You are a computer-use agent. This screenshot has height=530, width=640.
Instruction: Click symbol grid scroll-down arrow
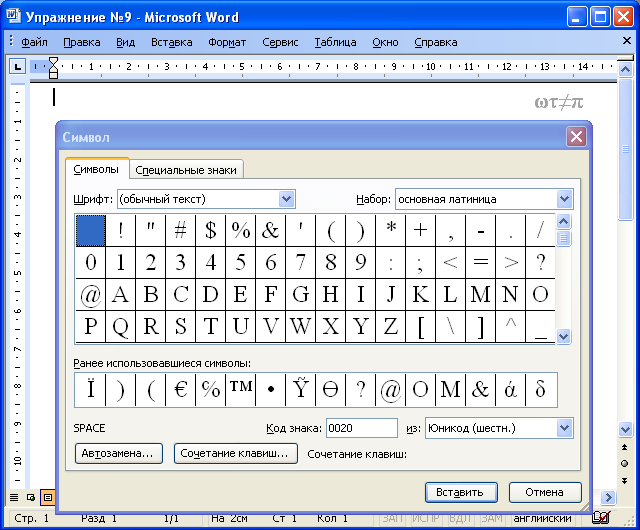(563, 337)
